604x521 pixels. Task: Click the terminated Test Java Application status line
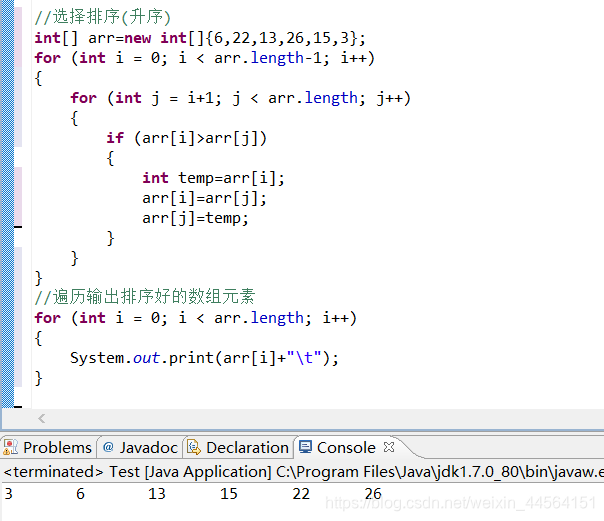pyautogui.click(x=304, y=472)
